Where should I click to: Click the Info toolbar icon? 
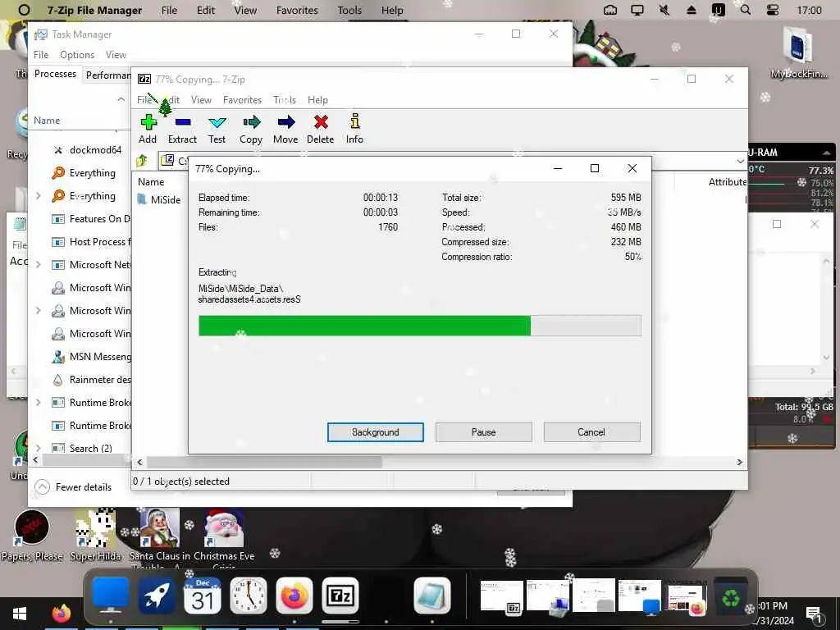354,129
